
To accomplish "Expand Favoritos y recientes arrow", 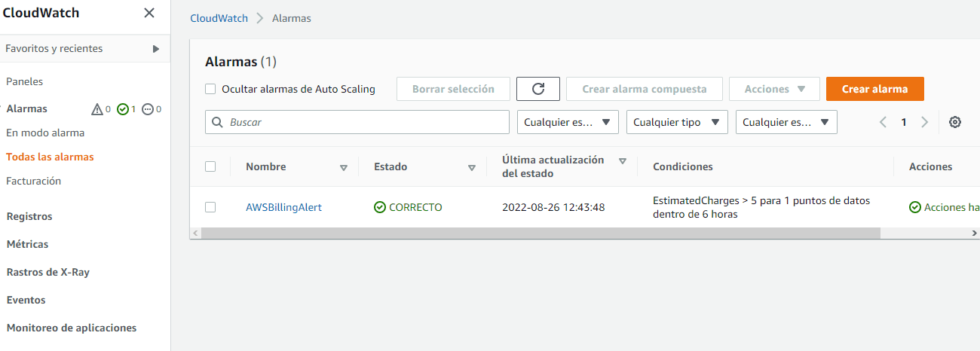I will pos(156,49).
